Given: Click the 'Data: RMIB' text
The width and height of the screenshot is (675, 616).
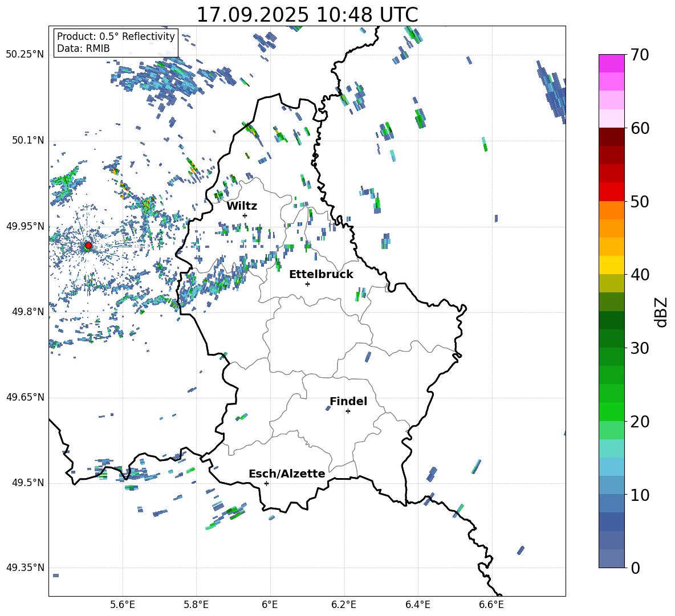Looking at the screenshot, I should tap(83, 48).
